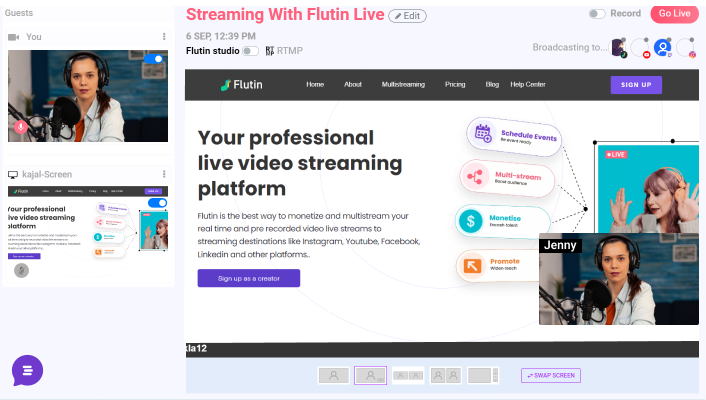This screenshot has height=400, width=706.
Task: Open the three-dot menu for You
Action: tap(164, 36)
